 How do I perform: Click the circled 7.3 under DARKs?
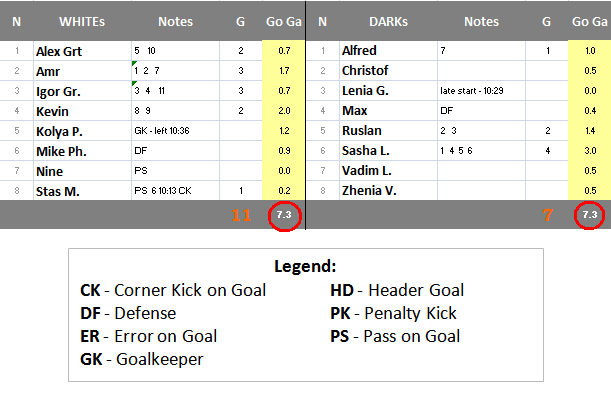(x=589, y=215)
